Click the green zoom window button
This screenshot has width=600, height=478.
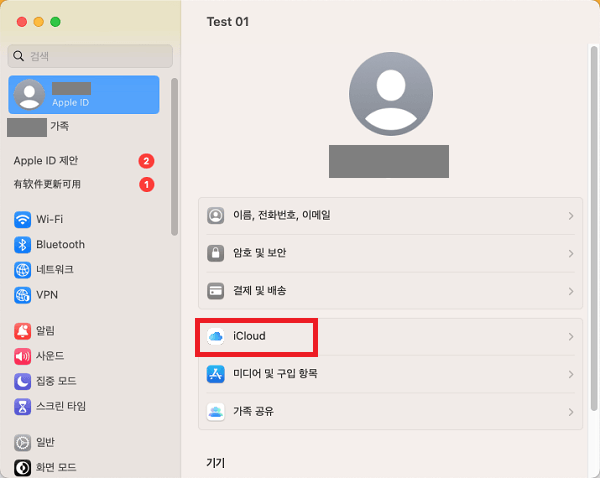tap(55, 22)
